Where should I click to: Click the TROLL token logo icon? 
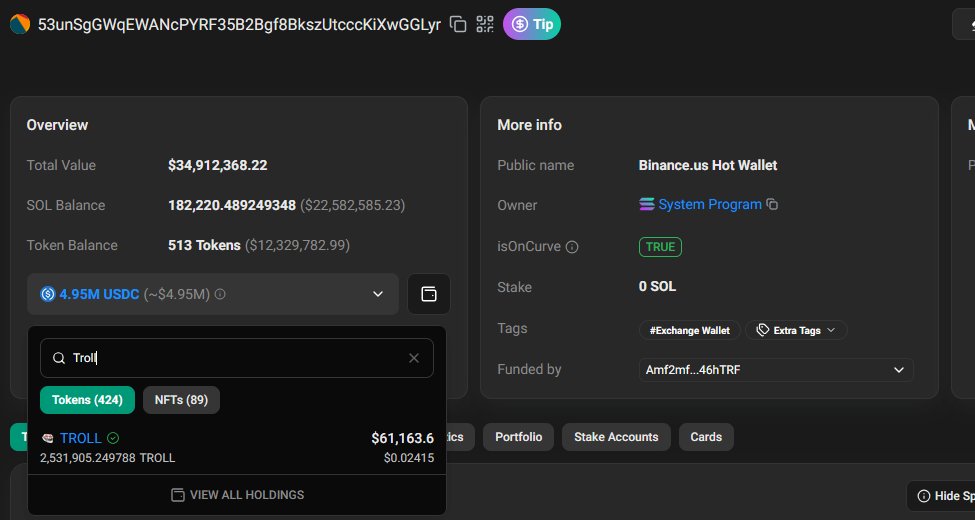pyautogui.click(x=48, y=439)
